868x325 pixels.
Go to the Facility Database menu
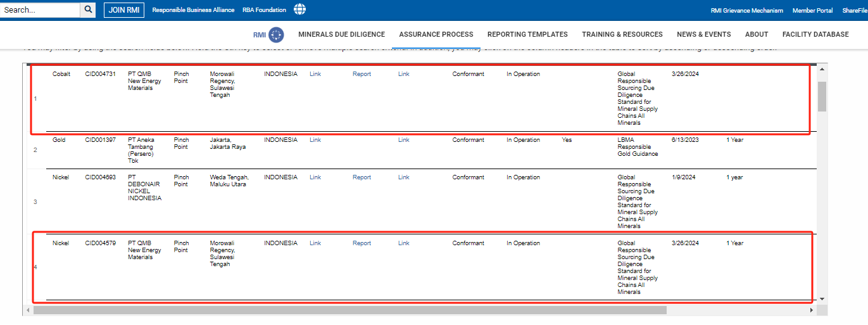815,35
